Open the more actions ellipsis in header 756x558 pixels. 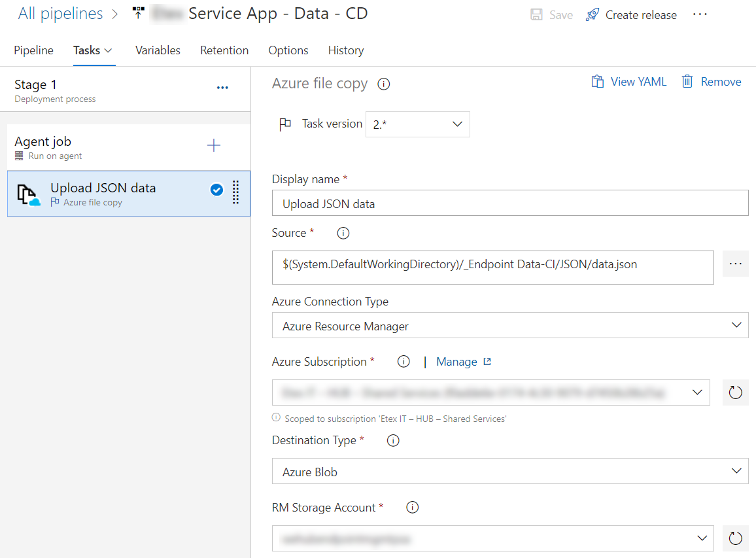click(700, 14)
